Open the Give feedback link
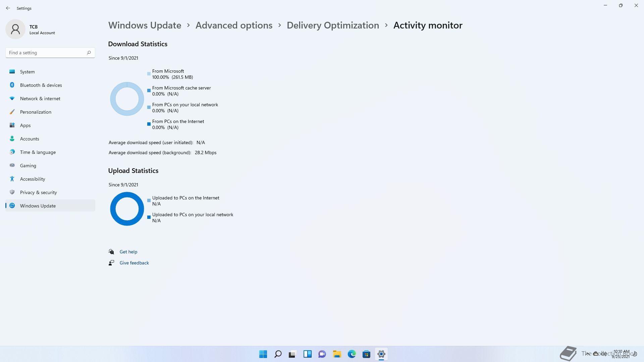Viewport: 644px width, 362px height. point(134,263)
